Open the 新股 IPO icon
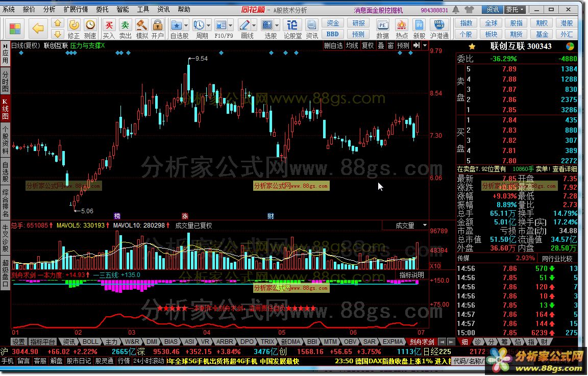The height and width of the screenshot is (376, 588). [x=419, y=29]
